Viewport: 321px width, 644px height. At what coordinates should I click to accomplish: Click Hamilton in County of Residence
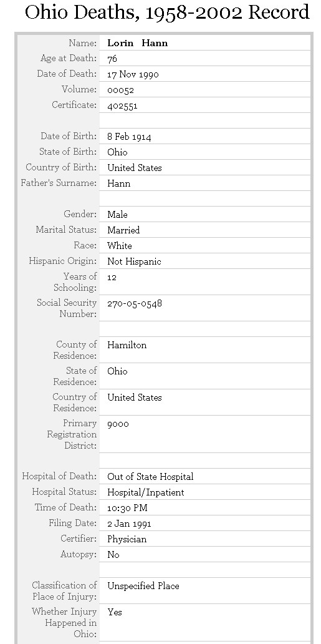coord(127,345)
